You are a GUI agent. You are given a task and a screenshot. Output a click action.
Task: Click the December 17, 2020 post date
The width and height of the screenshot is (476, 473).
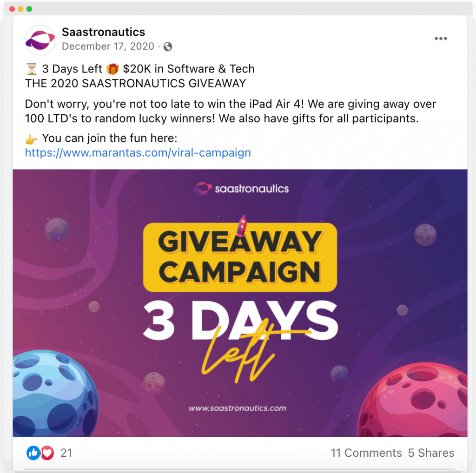click(108, 46)
